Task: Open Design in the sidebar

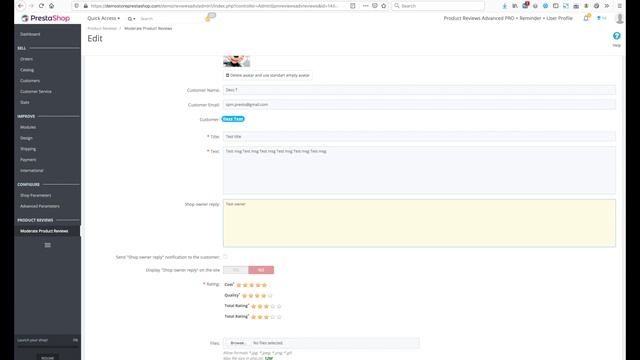Action: tap(26, 138)
